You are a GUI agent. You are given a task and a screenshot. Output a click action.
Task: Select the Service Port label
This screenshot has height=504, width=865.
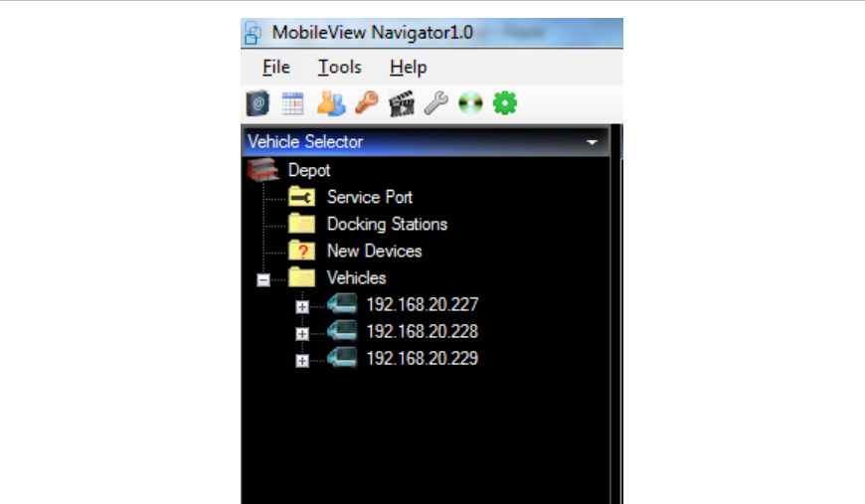pyautogui.click(x=370, y=197)
